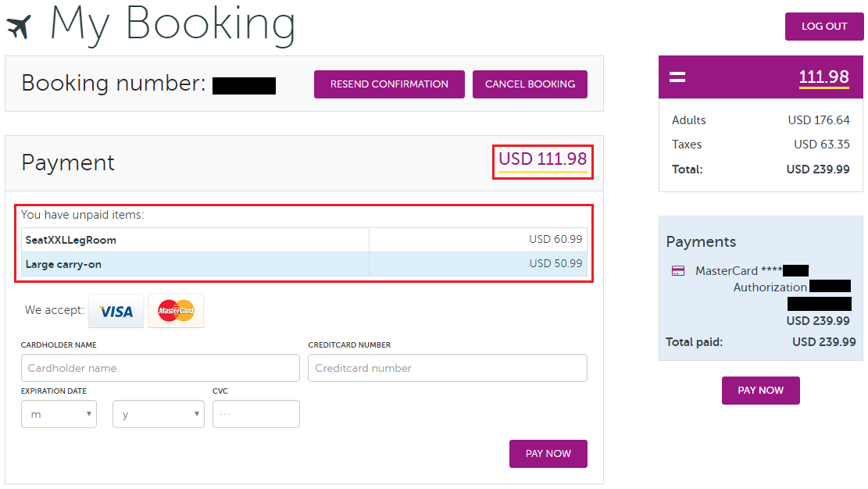Select the SeatXXLLegRoom unpaid item row
The width and height of the screenshot is (868, 489).
point(303,240)
